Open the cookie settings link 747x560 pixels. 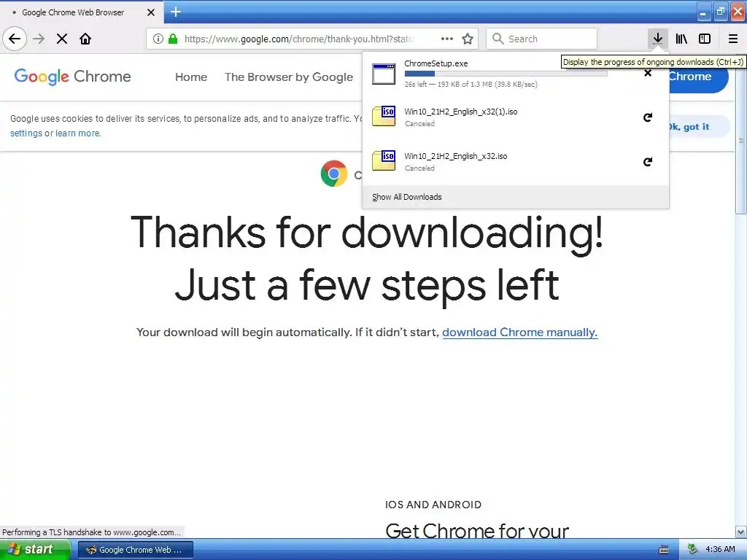pyautogui.click(x=26, y=133)
